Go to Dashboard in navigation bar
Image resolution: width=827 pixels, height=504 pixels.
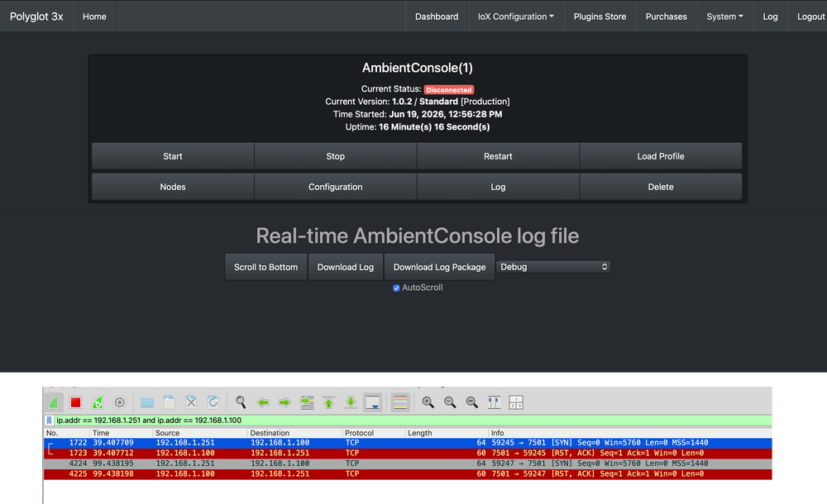pyautogui.click(x=437, y=17)
